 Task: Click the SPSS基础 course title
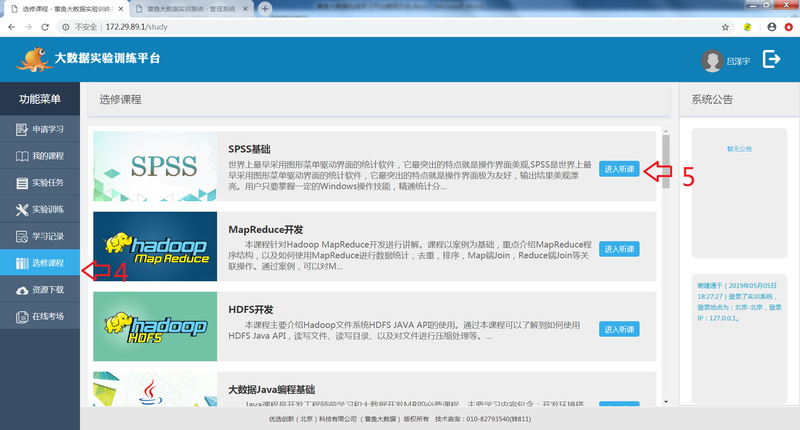click(x=249, y=149)
